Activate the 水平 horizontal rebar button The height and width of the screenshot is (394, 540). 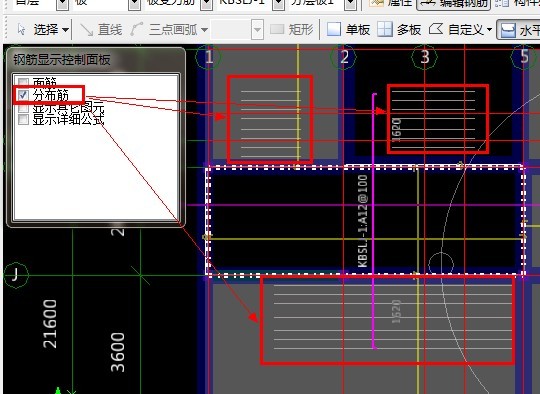coord(518,30)
